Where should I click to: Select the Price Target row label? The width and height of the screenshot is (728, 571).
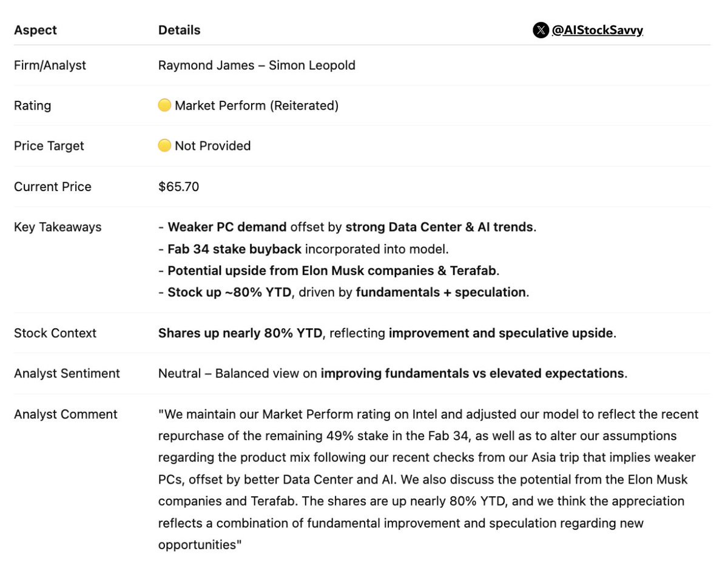[49, 146]
